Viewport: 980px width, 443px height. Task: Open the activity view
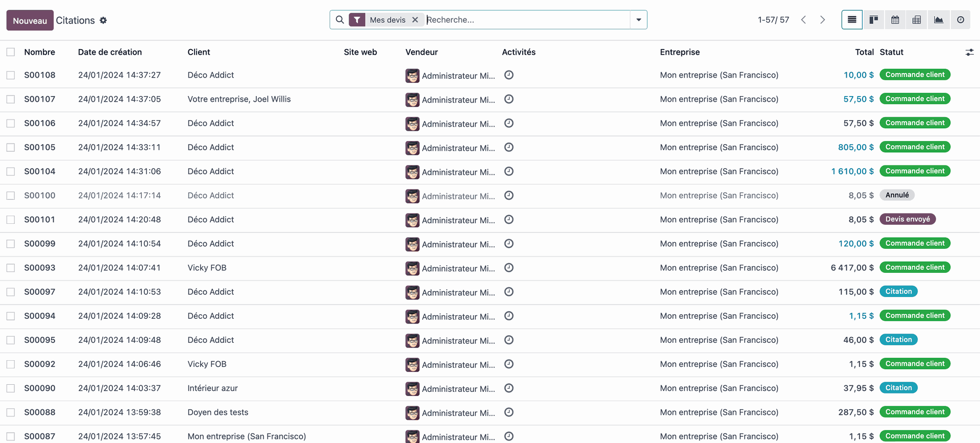coord(961,20)
